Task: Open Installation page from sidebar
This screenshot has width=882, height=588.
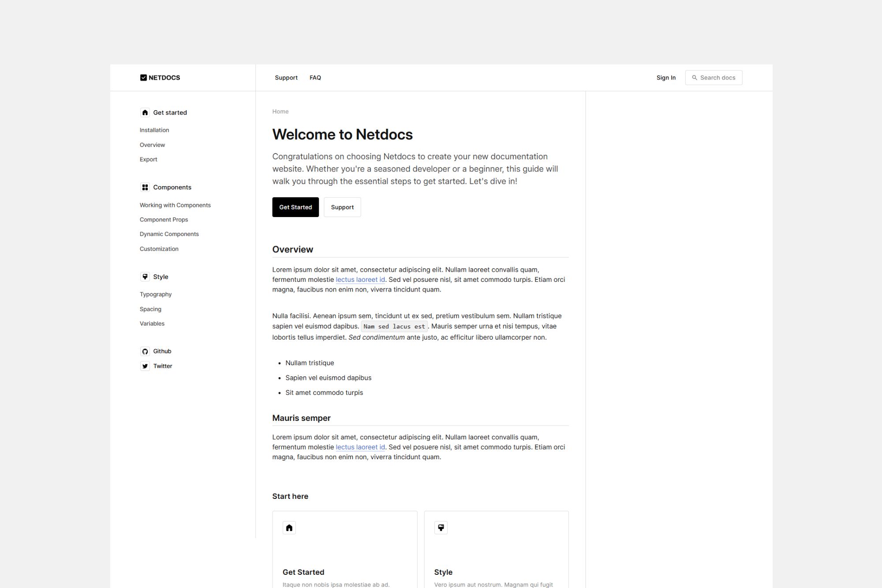Action: point(154,130)
